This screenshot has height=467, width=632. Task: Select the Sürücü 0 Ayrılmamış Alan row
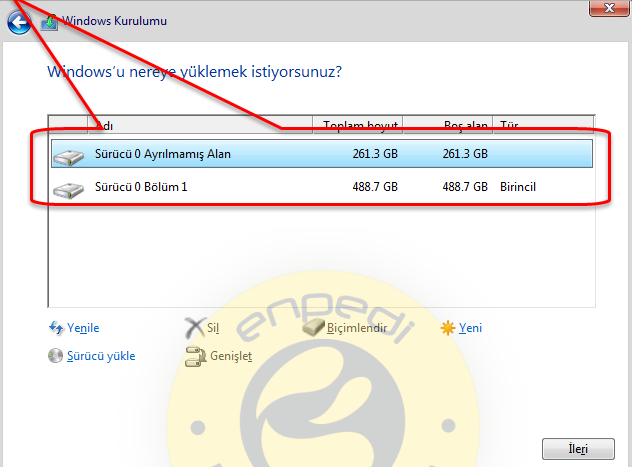point(322,154)
